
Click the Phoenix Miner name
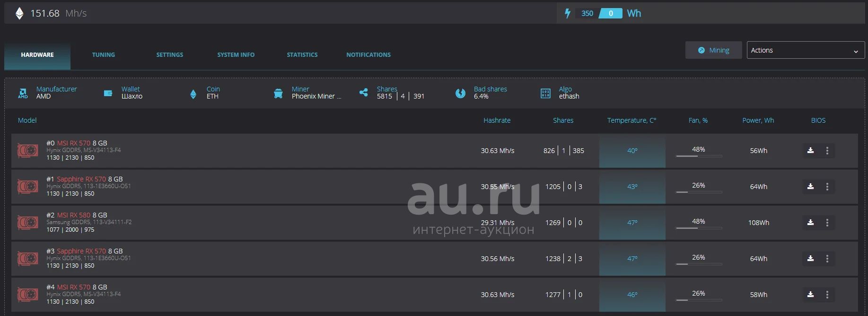coord(316,96)
